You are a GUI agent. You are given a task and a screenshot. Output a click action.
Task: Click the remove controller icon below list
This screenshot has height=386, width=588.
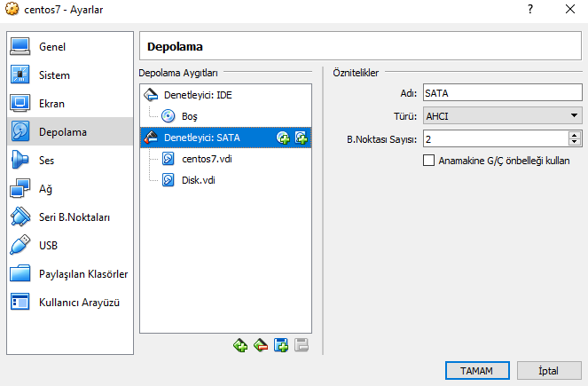[260, 346]
